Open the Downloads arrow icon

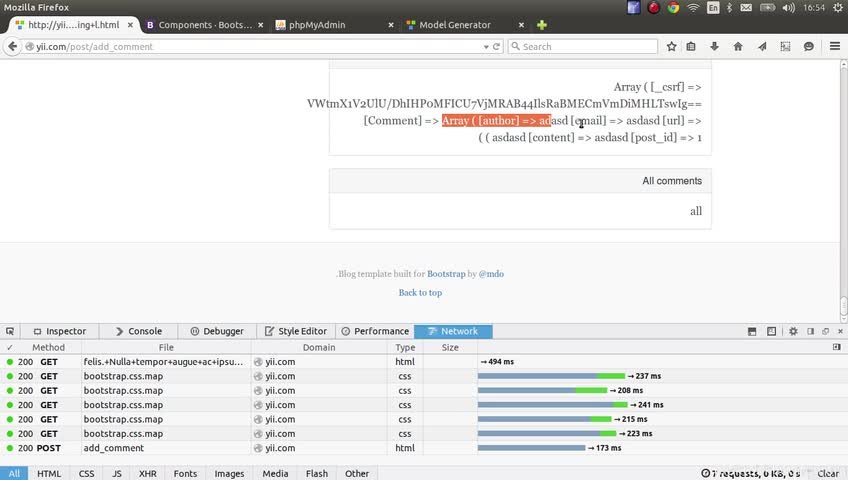[714, 46]
